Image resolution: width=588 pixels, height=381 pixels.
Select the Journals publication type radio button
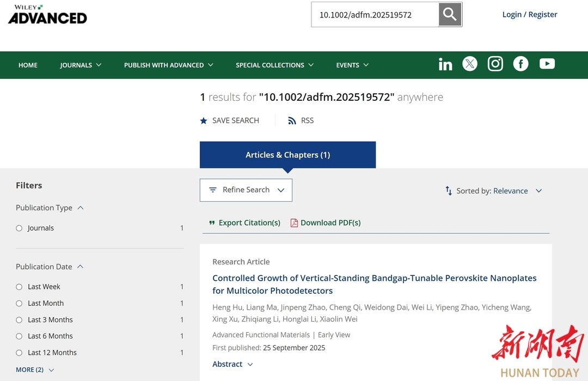coord(19,228)
